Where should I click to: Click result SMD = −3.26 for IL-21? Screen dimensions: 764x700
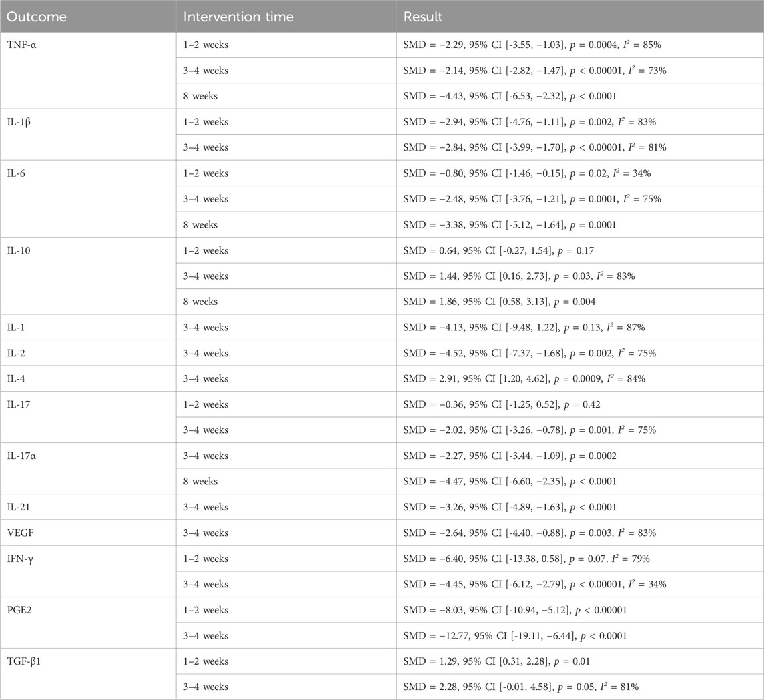click(580, 507)
